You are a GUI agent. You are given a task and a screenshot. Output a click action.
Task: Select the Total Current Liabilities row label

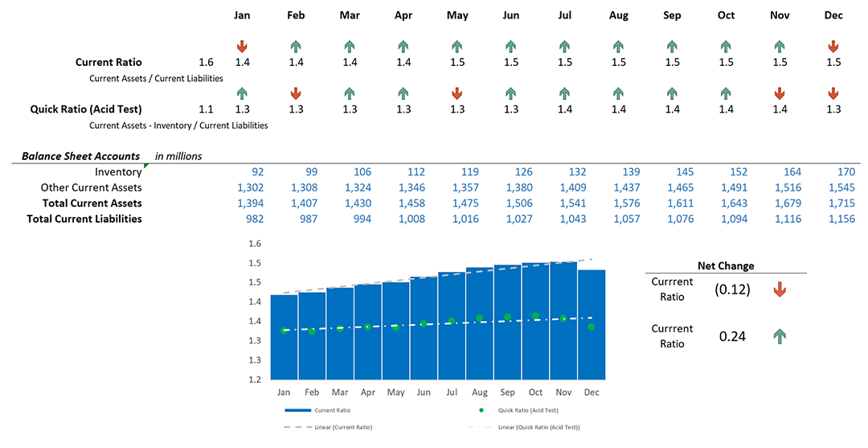click(x=84, y=219)
